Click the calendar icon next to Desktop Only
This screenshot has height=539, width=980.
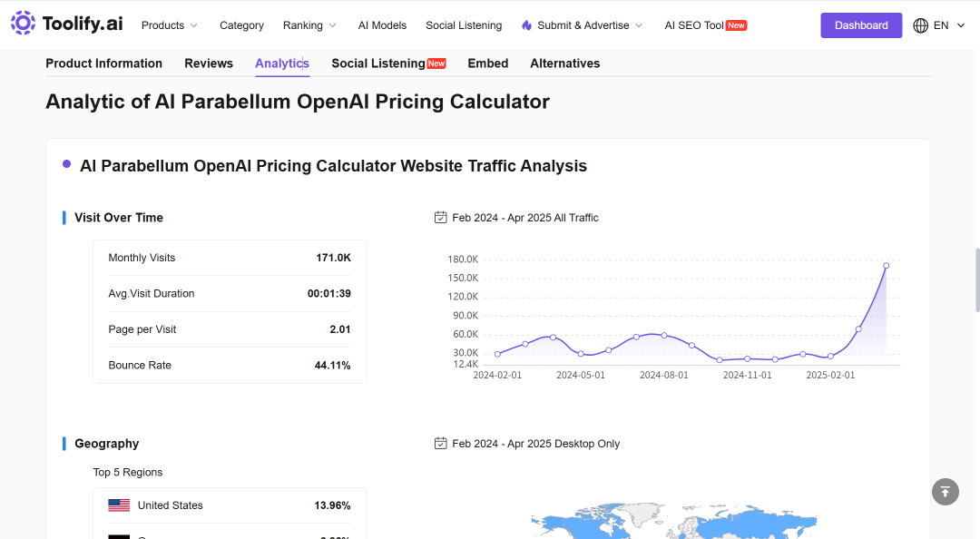click(441, 444)
